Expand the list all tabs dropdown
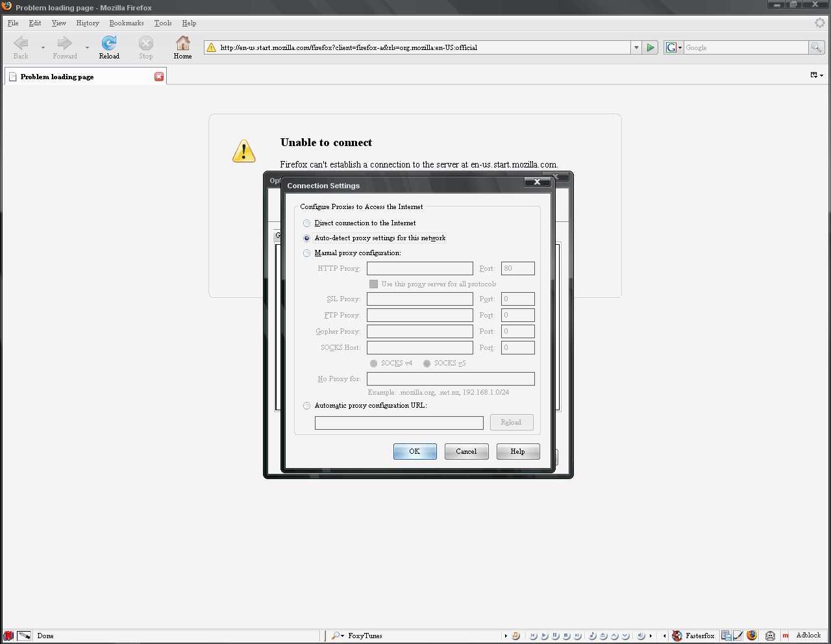This screenshot has height=644, width=831. pyautogui.click(x=817, y=75)
